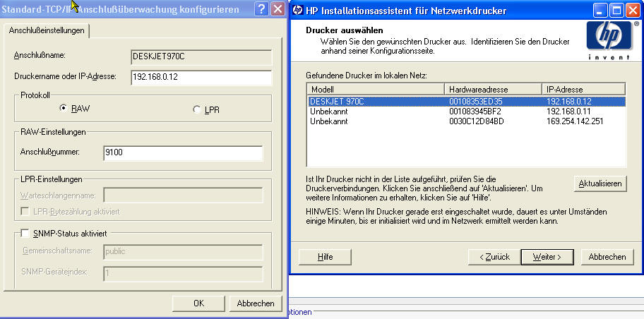Viewport: 644px width, 319px height.
Task: Enable the SNMP-Status aktiviert checkbox
Action: pyautogui.click(x=25, y=234)
